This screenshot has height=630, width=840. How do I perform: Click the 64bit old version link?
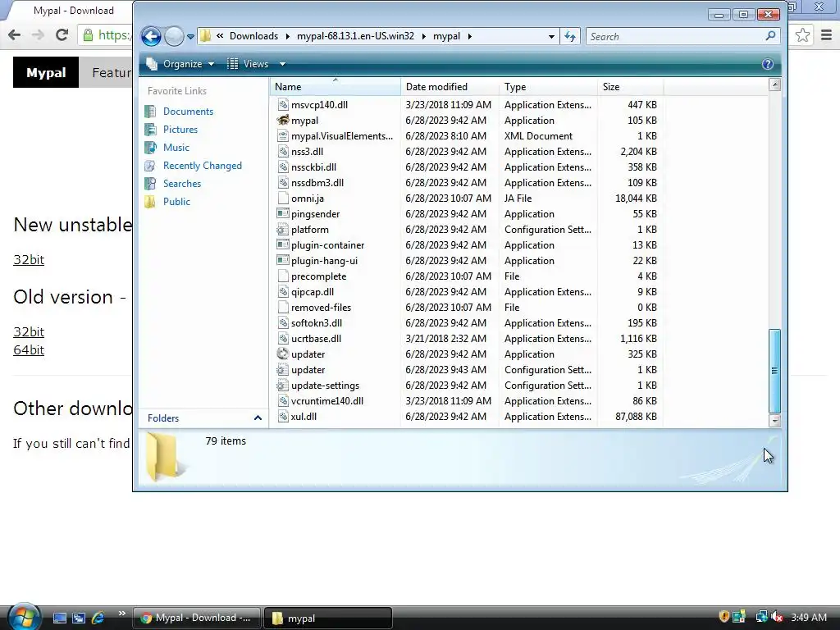click(x=29, y=349)
